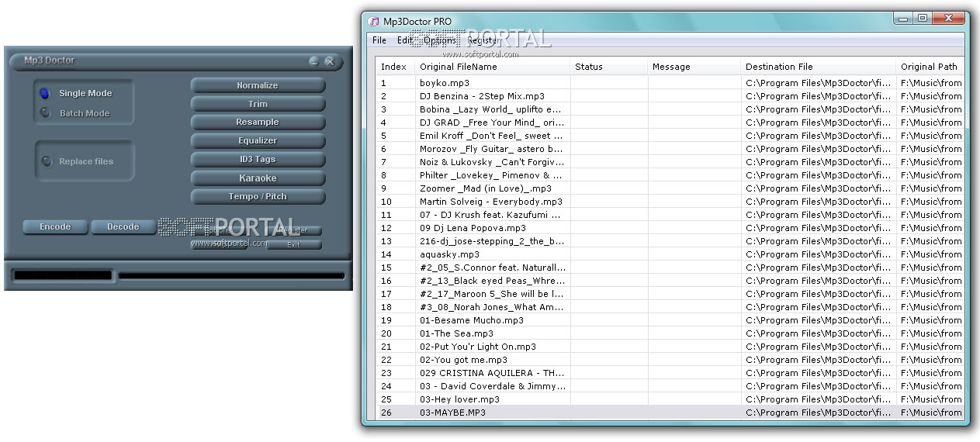Image resolution: width=980 pixels, height=442 pixels.
Task: Click the Destination File column header
Action: click(x=818, y=67)
